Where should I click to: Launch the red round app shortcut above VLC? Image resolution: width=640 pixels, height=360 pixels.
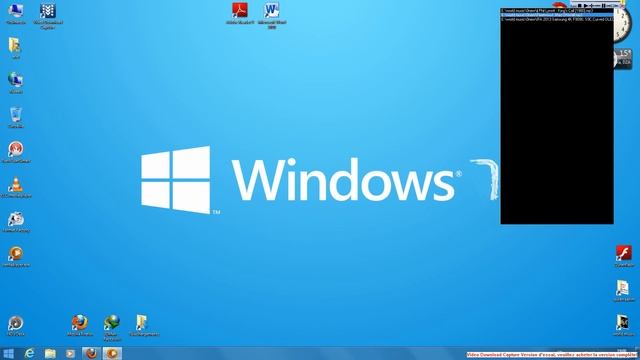[16, 152]
